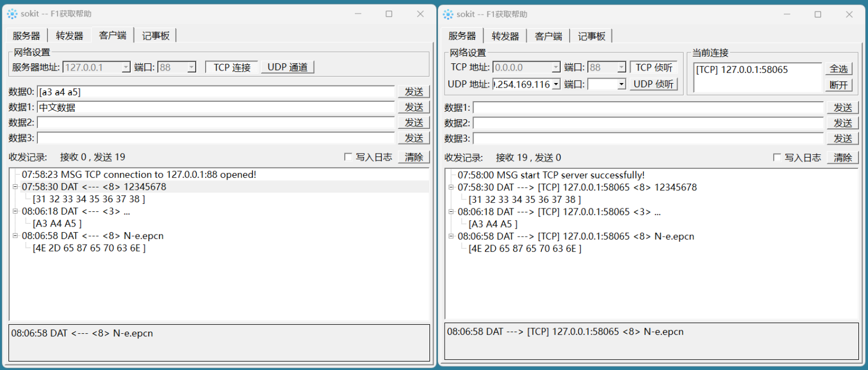The height and width of the screenshot is (370, 868).
Task: Click 数据2 field in server window
Action: pos(648,123)
